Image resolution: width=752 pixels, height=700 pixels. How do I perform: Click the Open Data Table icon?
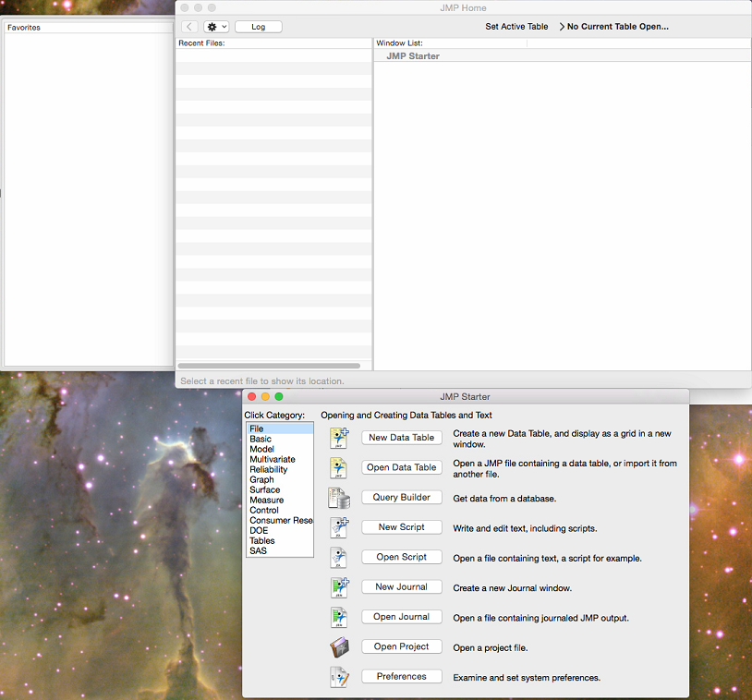point(339,468)
